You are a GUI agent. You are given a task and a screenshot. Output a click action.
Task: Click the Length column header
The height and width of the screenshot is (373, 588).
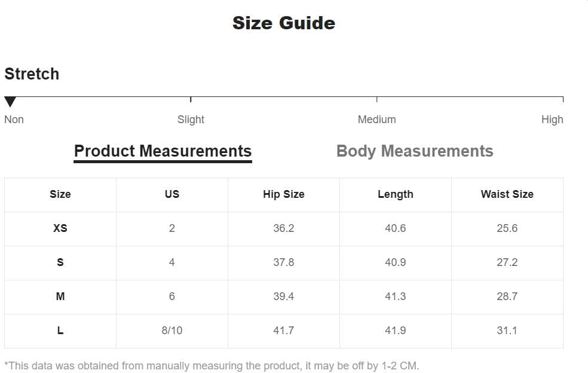395,194
